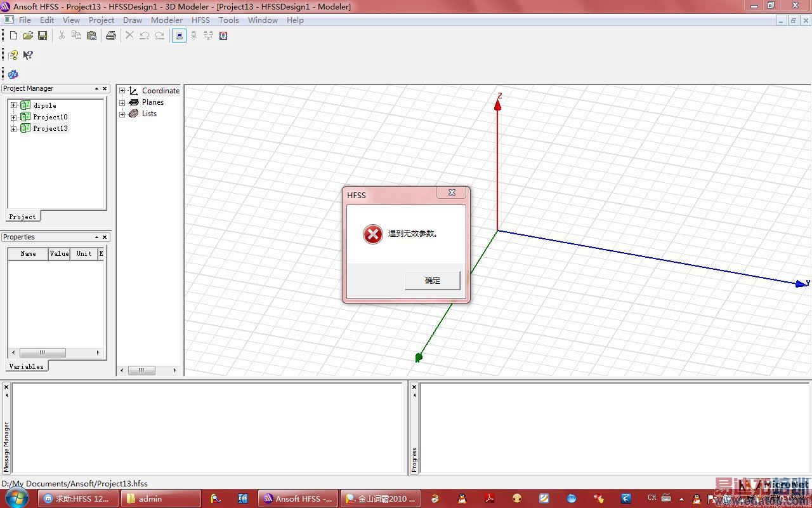Click the Print icon in the toolbar
The height and width of the screenshot is (508, 812).
tap(111, 36)
